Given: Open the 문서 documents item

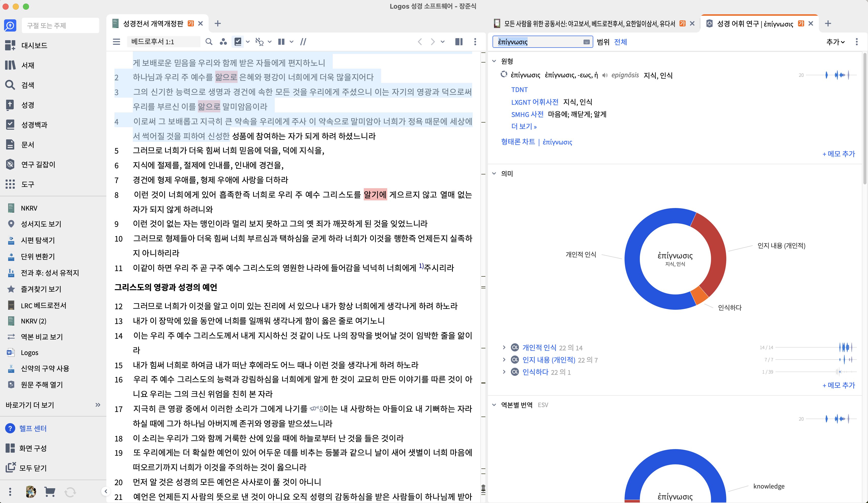Looking at the screenshot, I should (20, 144).
